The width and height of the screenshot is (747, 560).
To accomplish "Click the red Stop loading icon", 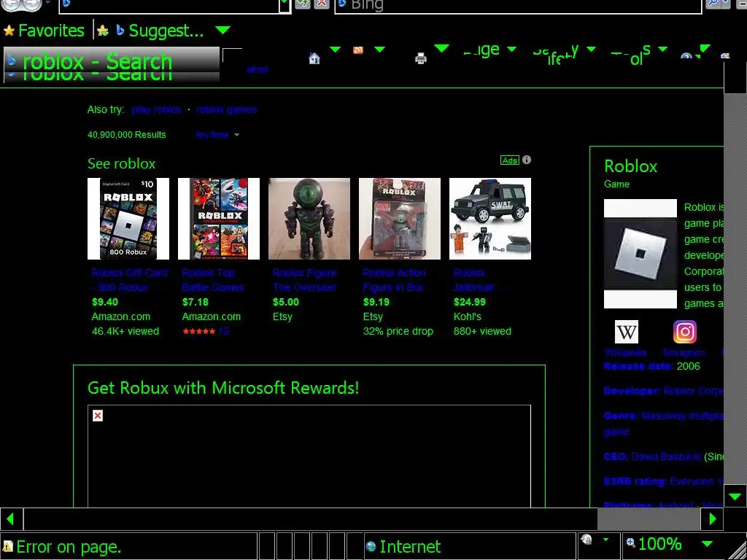I will (x=322, y=4).
